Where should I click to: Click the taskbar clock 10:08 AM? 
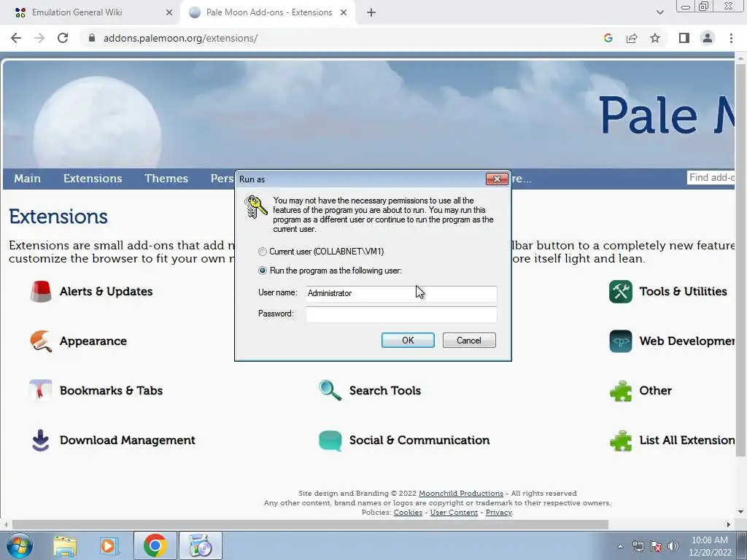pos(709,540)
